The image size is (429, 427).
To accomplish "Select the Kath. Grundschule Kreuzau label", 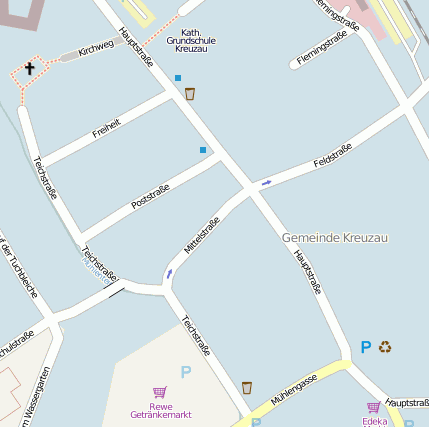I will pos(191,41).
